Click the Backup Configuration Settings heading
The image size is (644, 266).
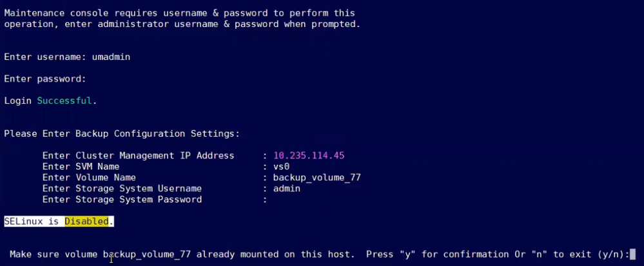pyautogui.click(x=121, y=133)
